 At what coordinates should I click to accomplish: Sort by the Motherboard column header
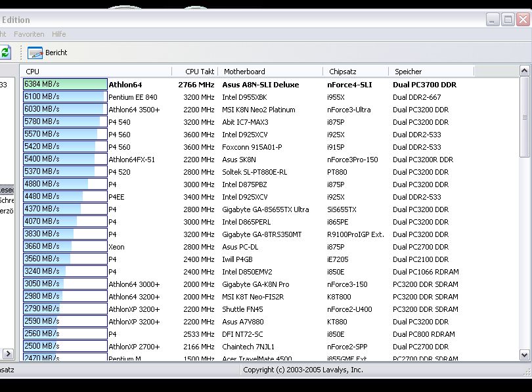271,72
